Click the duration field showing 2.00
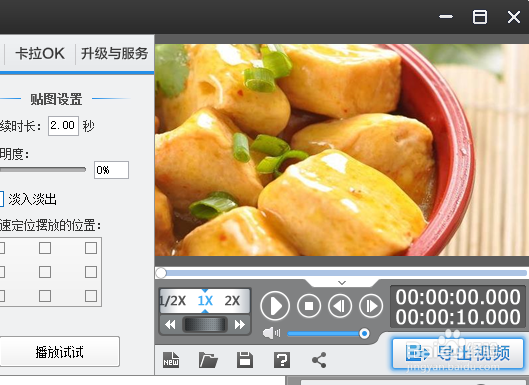 [x=63, y=126]
